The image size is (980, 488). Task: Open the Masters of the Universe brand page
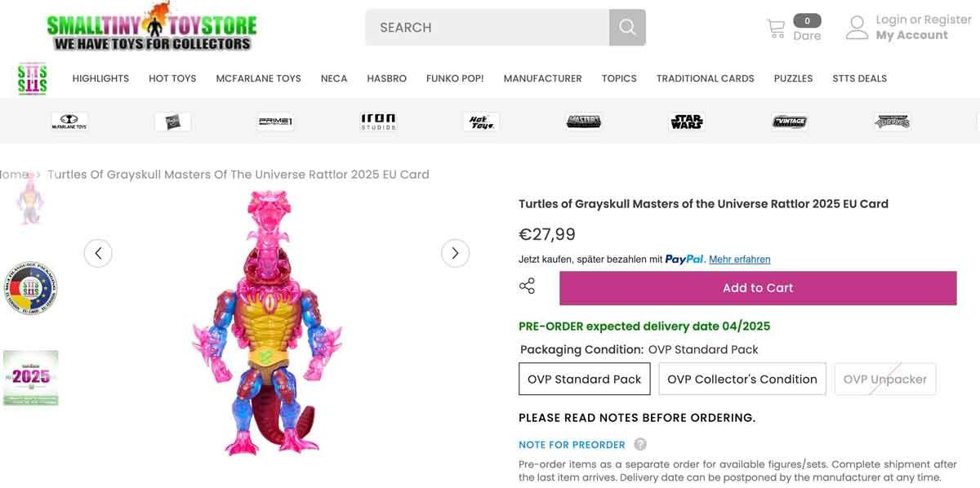[x=583, y=121]
